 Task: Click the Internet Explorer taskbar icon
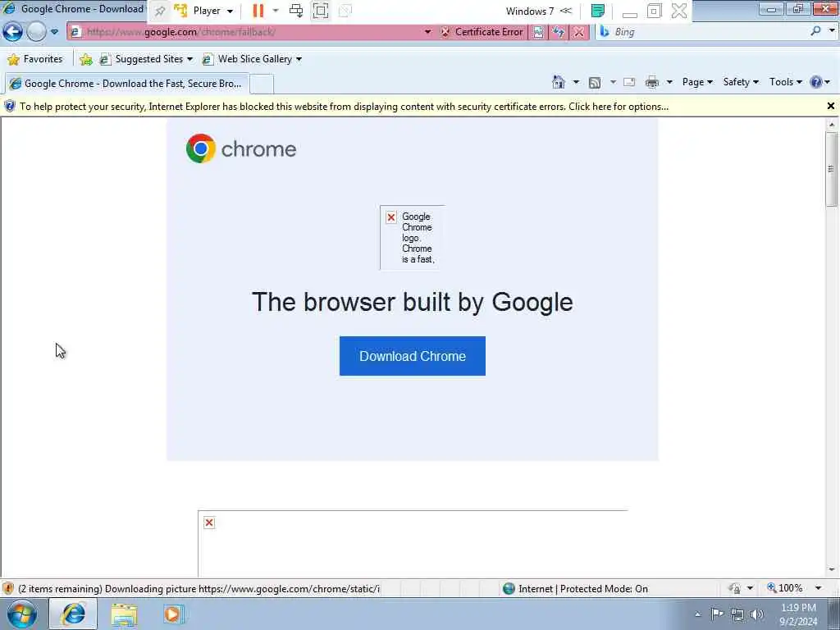(73, 614)
